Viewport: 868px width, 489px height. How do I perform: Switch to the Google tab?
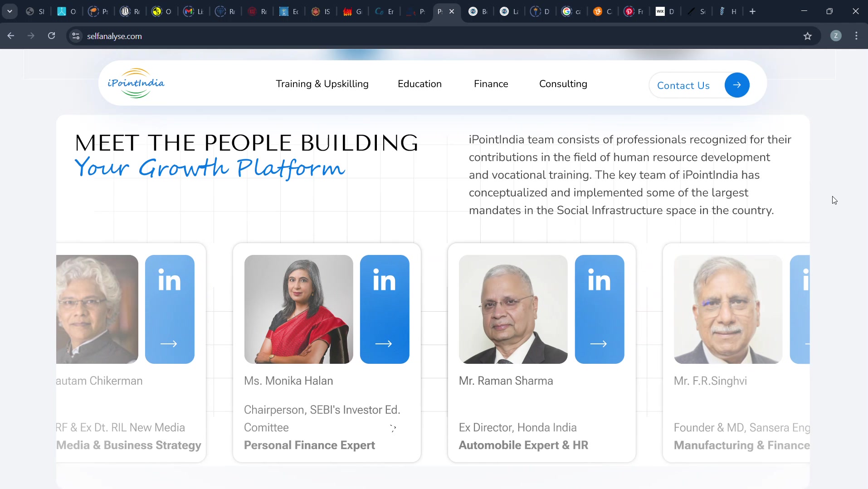click(571, 11)
